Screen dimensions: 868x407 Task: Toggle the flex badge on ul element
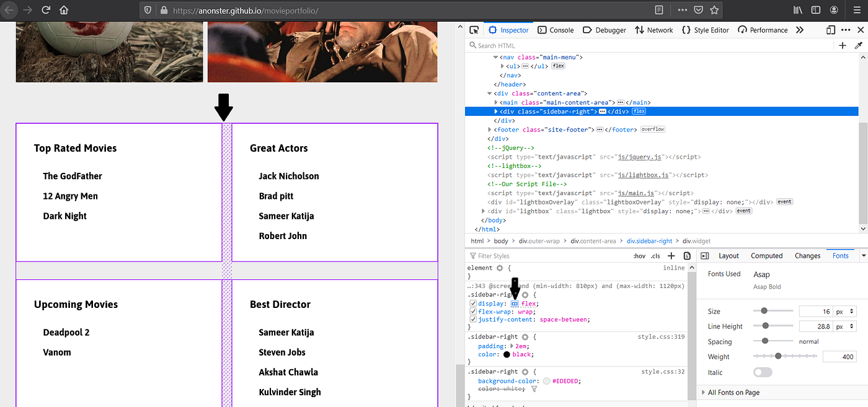click(x=558, y=66)
